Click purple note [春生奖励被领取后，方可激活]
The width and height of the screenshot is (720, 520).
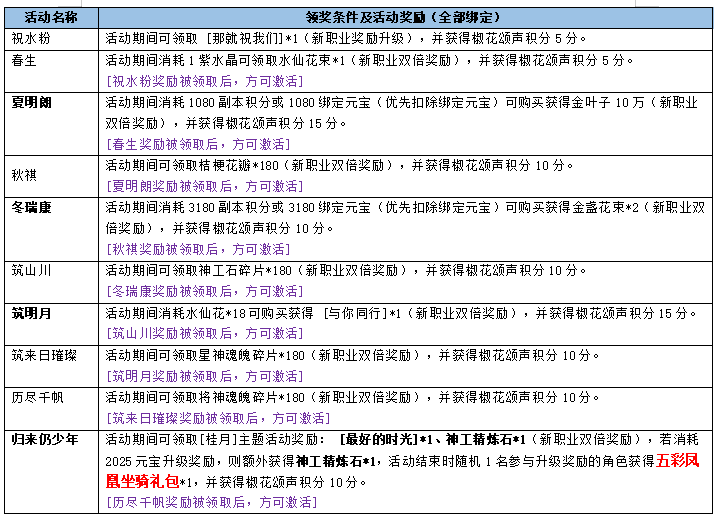pyautogui.click(x=198, y=144)
